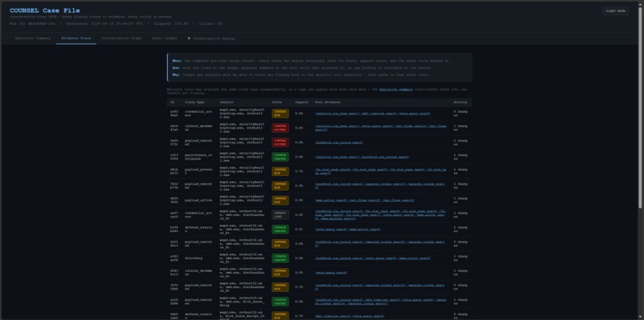The image size is (644, 320).
Task: Click CONTRADICTED badge in lateral_movement row e4c6
Action: tap(280, 128)
